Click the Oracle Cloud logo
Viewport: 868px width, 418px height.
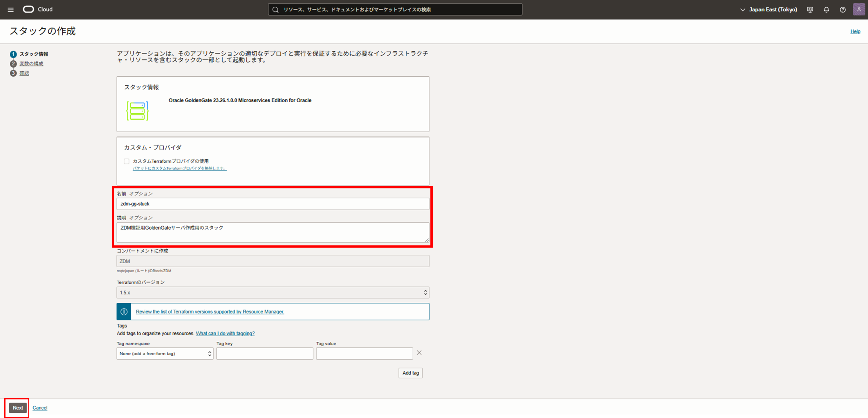pyautogui.click(x=38, y=10)
